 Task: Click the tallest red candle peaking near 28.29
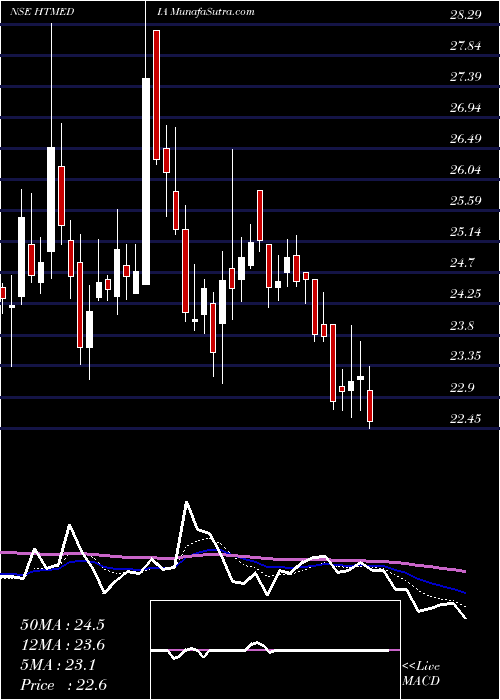(156, 95)
